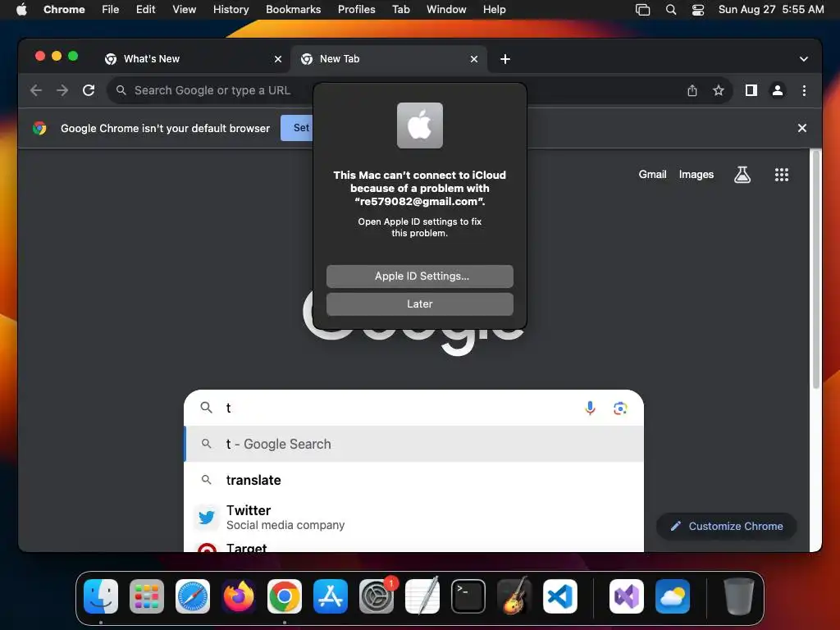Bookmark this tab with star icon
Viewport: 840px width, 630px height.
coord(719,90)
